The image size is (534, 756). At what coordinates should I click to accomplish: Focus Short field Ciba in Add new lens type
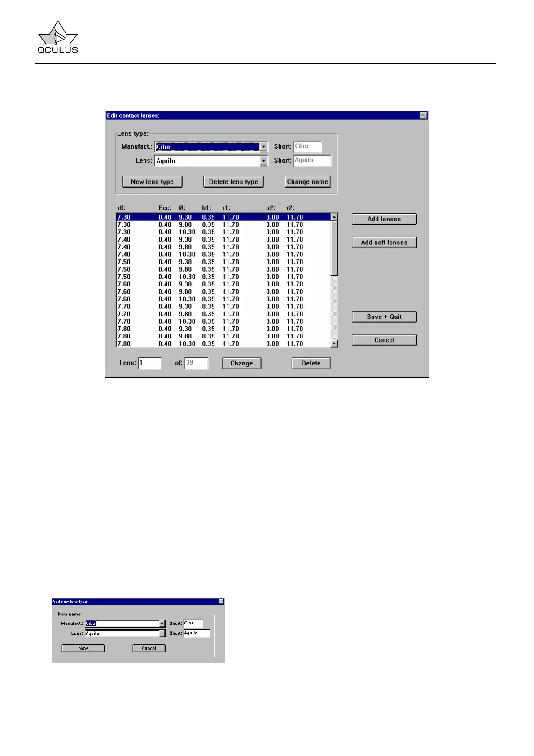click(193, 624)
